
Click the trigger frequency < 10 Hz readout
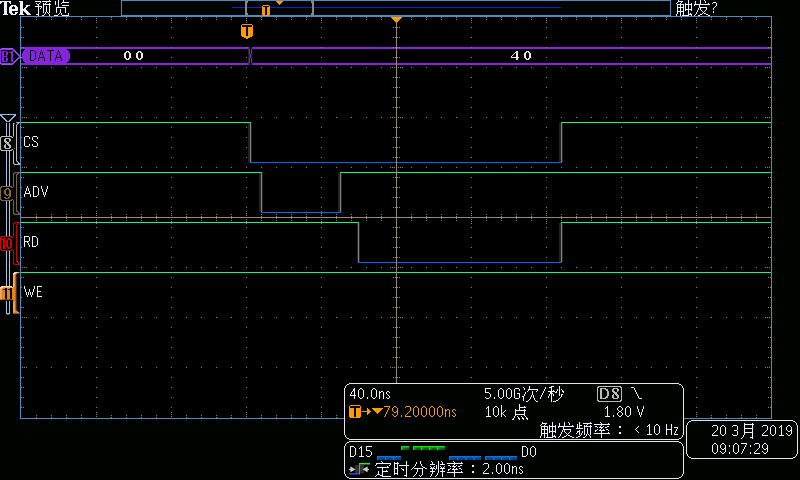pos(609,430)
